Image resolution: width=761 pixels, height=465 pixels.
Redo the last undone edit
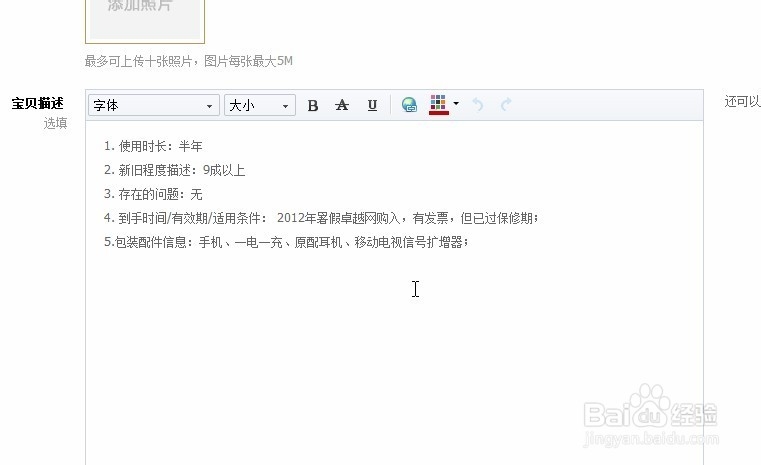(x=506, y=104)
